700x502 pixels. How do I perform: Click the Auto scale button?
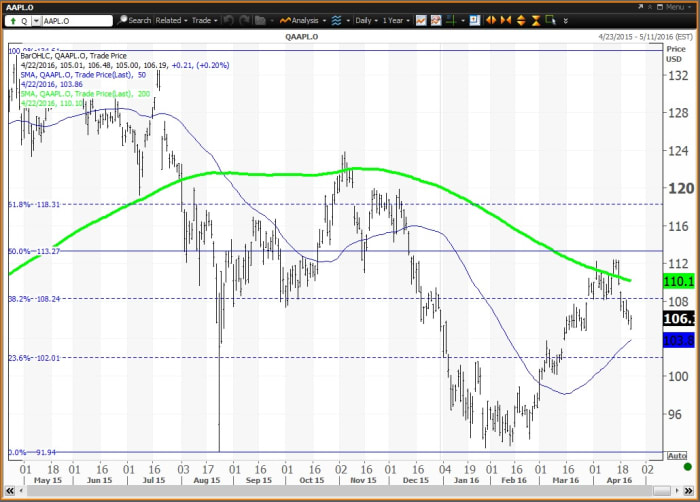pyautogui.click(x=676, y=456)
